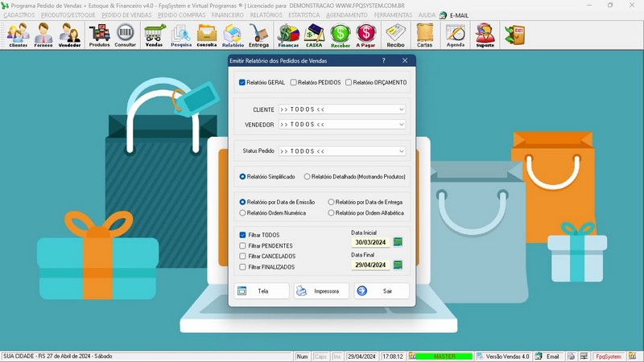The image size is (644, 362).
Task: Open the Finanças toolbar icon
Action: click(288, 35)
